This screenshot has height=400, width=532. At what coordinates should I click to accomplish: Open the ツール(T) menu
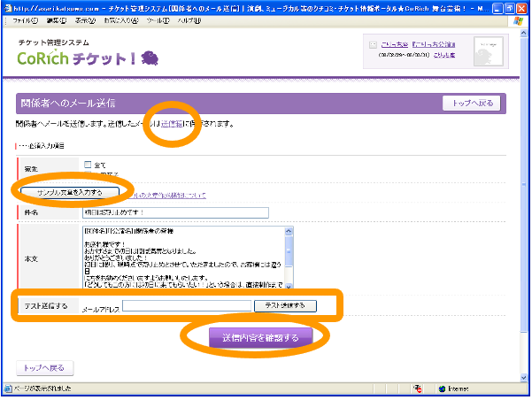point(158,19)
